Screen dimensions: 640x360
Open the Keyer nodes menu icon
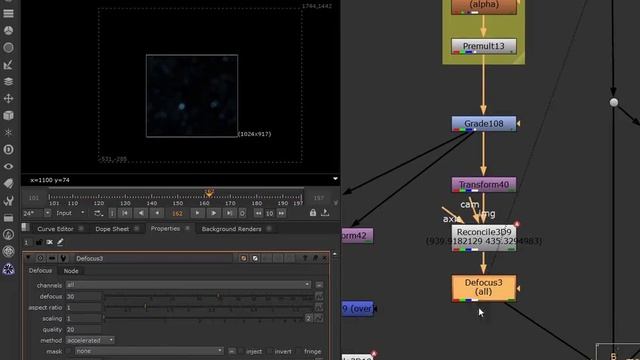click(x=8, y=65)
